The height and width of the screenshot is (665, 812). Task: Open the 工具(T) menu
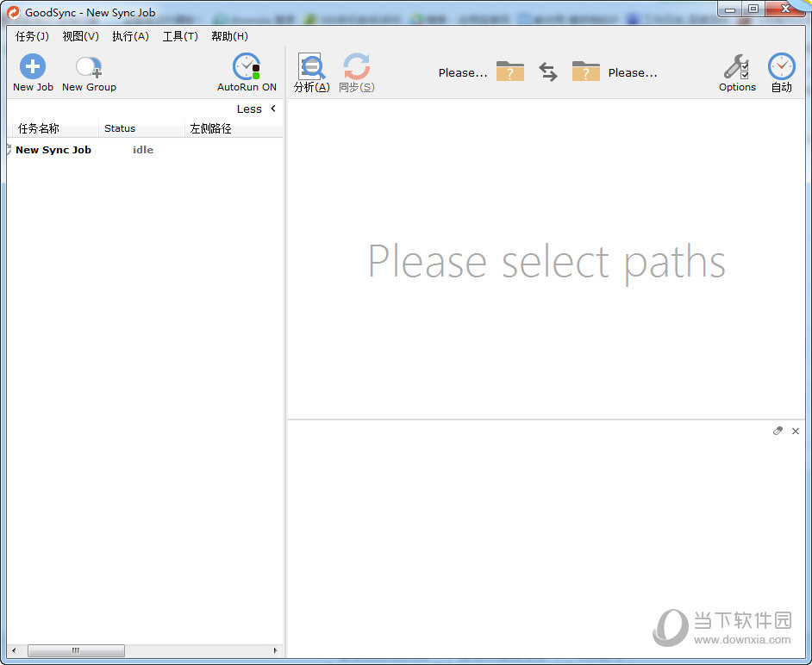click(x=180, y=36)
